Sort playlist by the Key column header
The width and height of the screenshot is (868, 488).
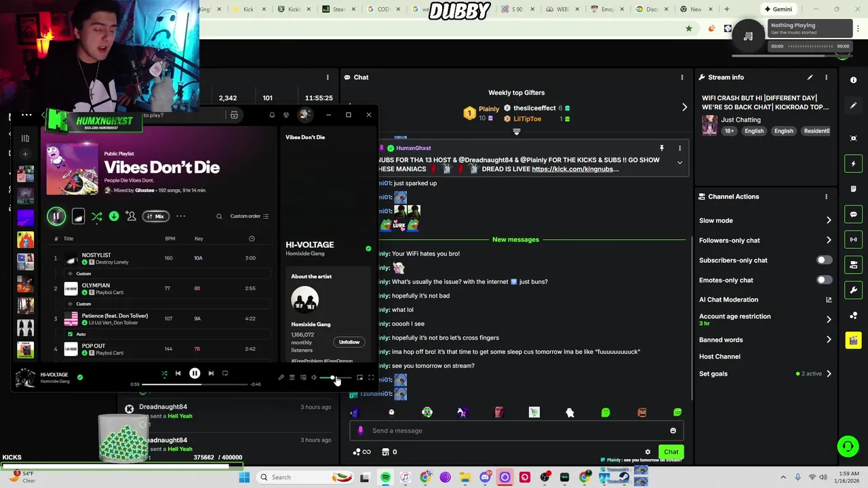click(199, 239)
